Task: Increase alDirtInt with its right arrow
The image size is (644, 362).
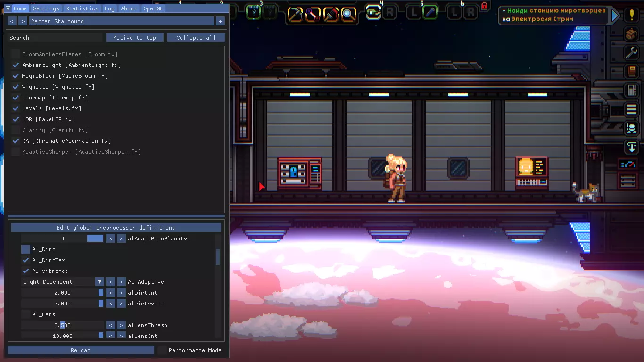Action: pos(121,293)
